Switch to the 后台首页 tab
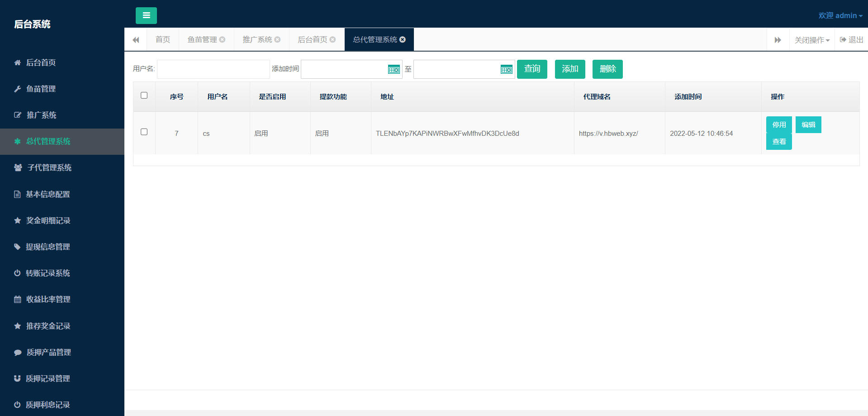Screen dimensions: 868x416 click(x=312, y=40)
